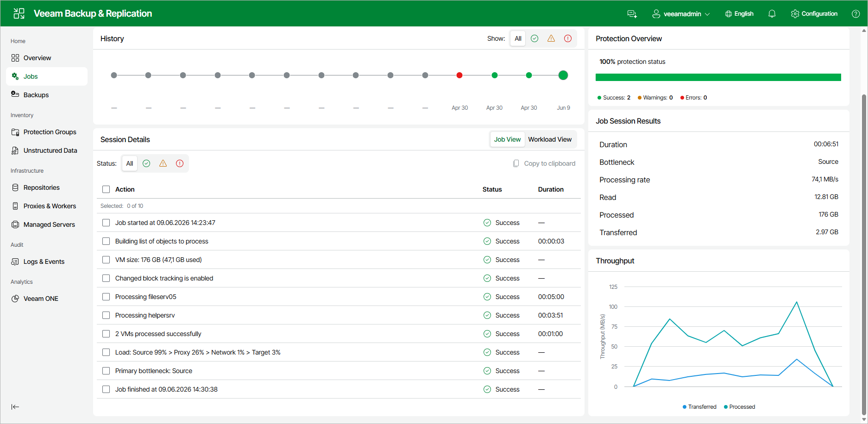This screenshot has width=868, height=424.
Task: Click success icon for 'Processing fileserv05' row
Action: pos(487,297)
